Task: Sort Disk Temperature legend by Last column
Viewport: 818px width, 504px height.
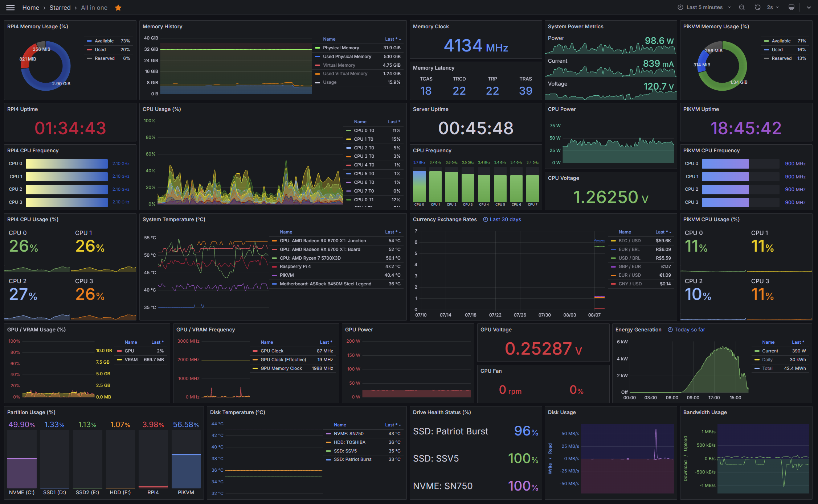Action: click(x=393, y=425)
